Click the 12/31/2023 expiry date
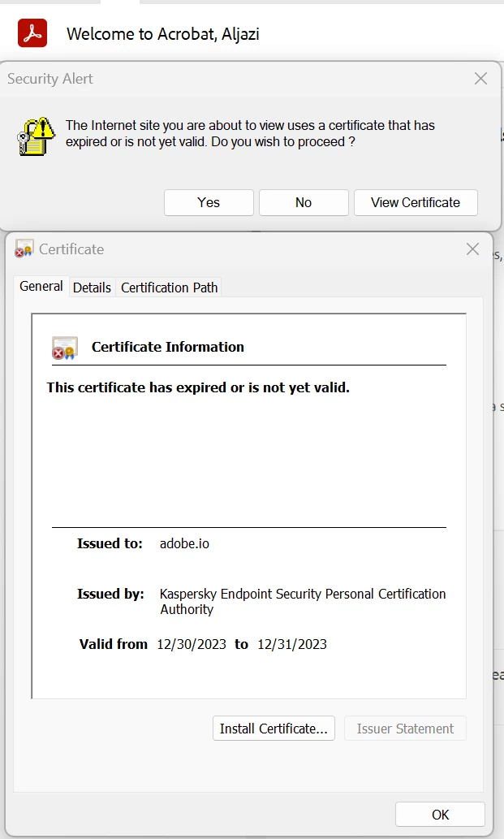Viewport: 504px width, 839px height. (292, 644)
